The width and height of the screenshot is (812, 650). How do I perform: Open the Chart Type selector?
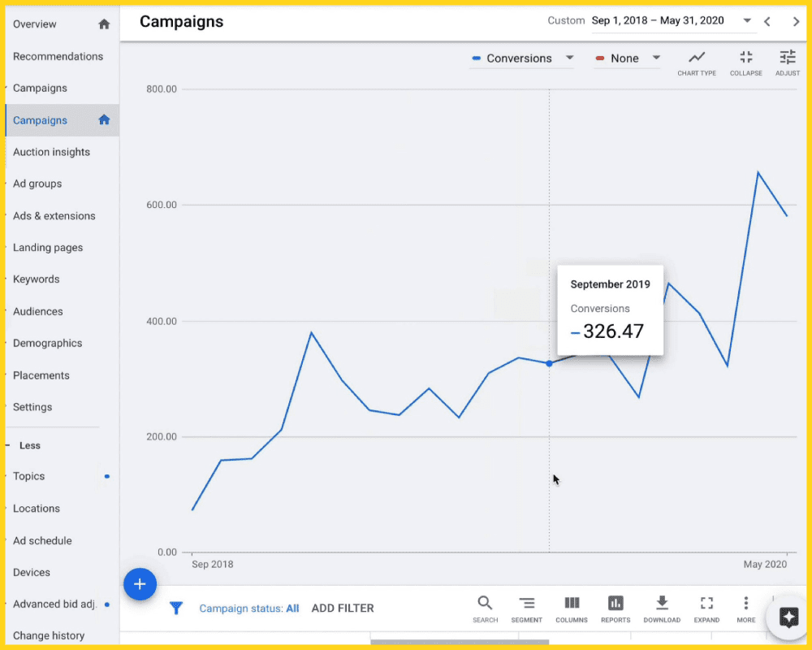click(697, 63)
